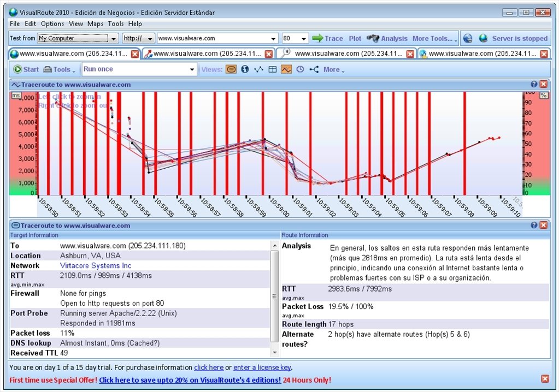Open the Virtacore Systems Inc network link

(96, 265)
